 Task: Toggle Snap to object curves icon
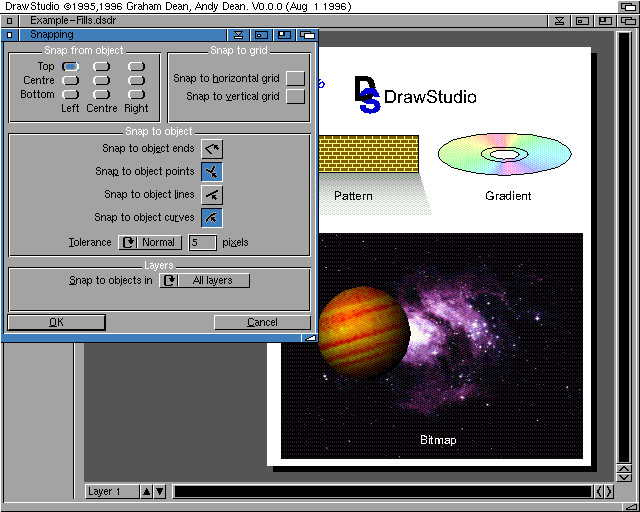(212, 218)
